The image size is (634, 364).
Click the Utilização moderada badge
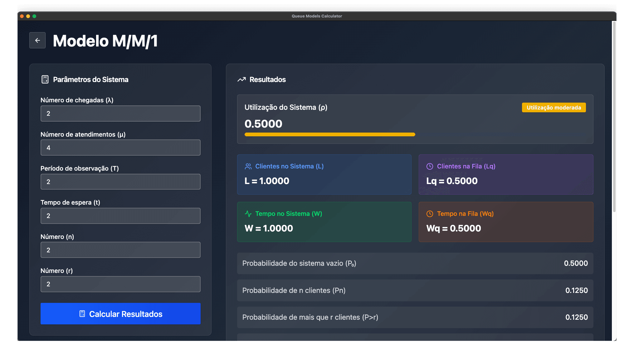tap(554, 108)
